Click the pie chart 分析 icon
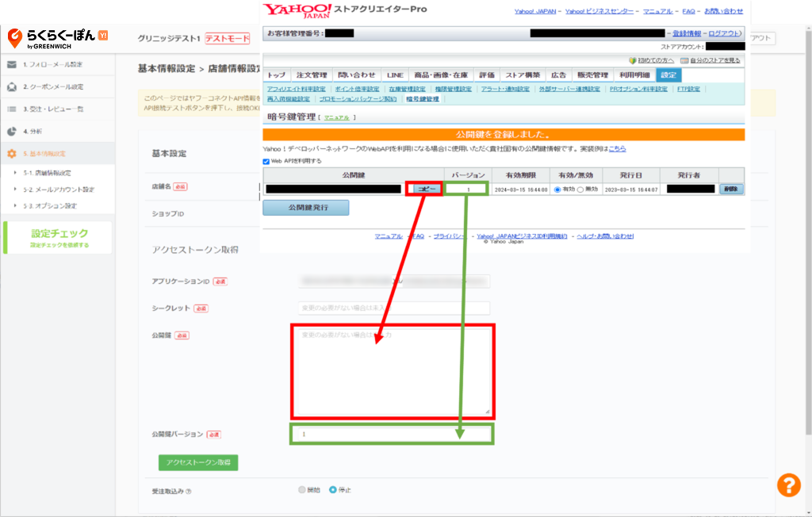Image resolution: width=812 pixels, height=517 pixels. point(11,131)
